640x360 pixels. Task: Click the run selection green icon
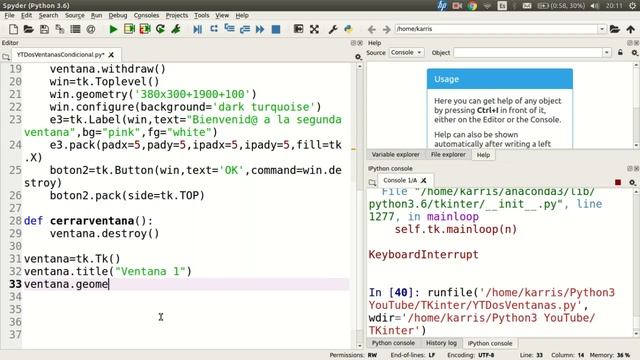pyautogui.click(x=176, y=29)
